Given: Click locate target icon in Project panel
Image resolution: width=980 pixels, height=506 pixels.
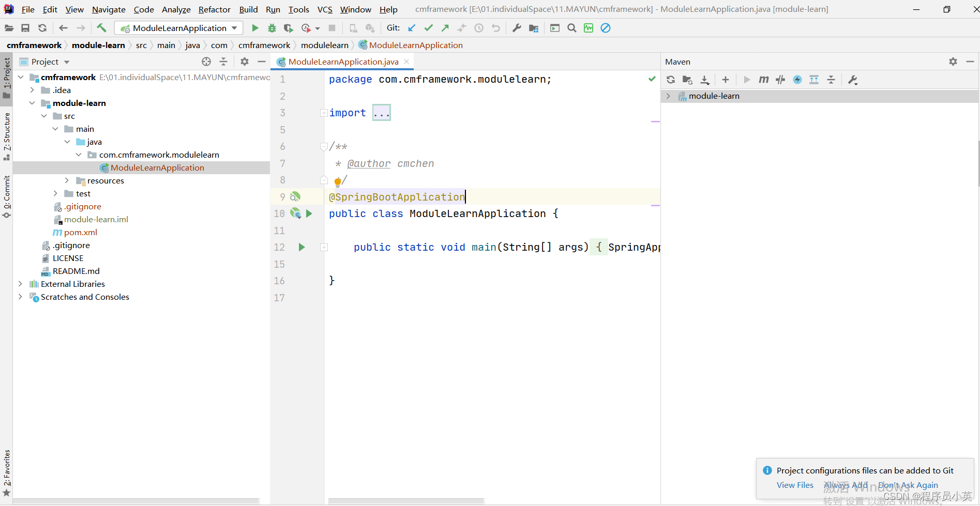Looking at the screenshot, I should pyautogui.click(x=206, y=62).
